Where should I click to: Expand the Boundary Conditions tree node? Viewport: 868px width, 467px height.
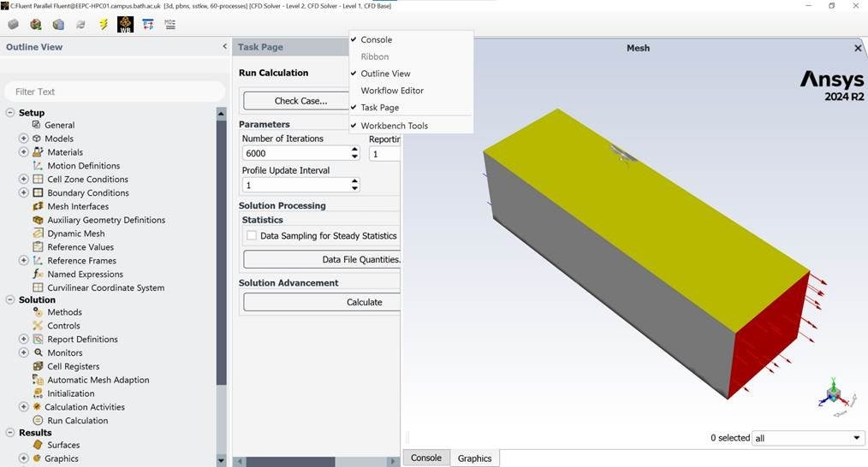click(x=24, y=193)
